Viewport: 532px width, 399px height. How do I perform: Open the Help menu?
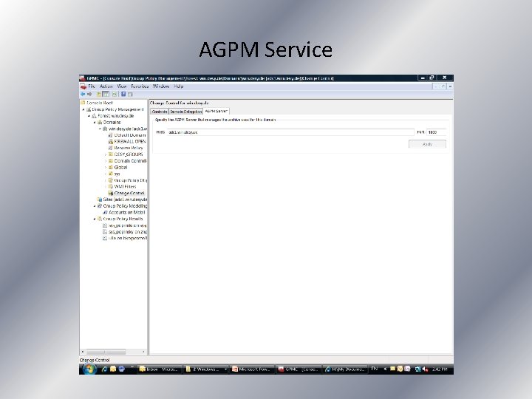pos(179,86)
